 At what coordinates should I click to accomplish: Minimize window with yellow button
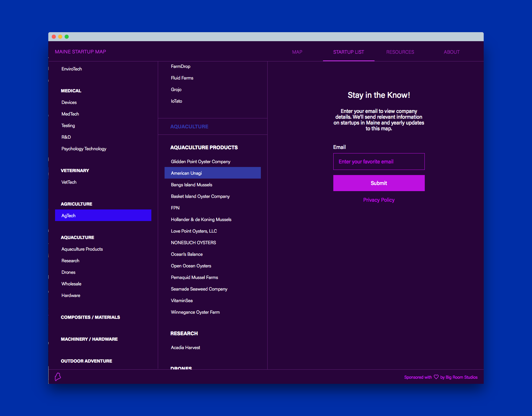[x=60, y=37]
